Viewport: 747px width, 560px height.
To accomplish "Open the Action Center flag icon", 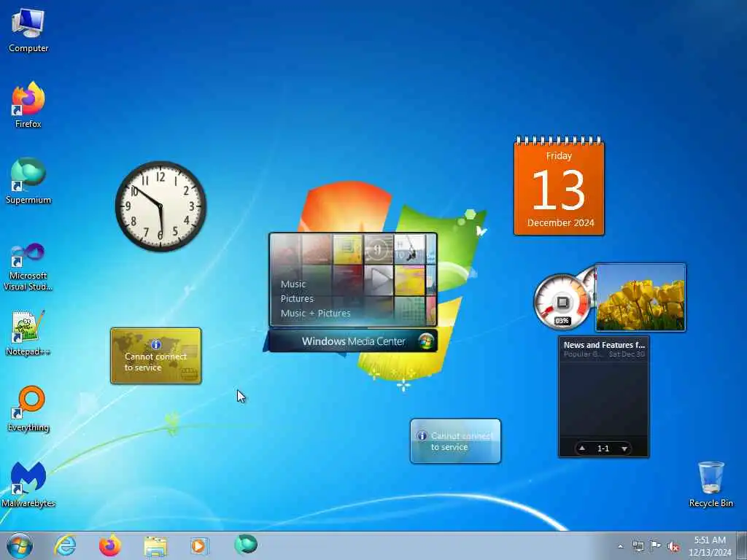I will (656, 546).
